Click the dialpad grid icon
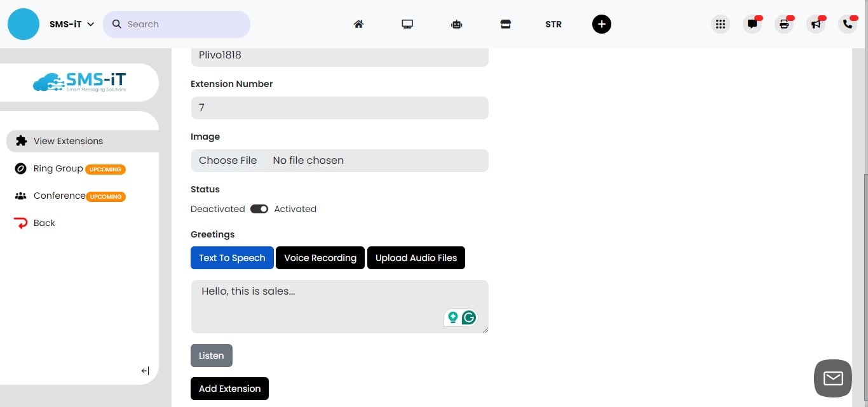The image size is (868, 407). coord(721,23)
